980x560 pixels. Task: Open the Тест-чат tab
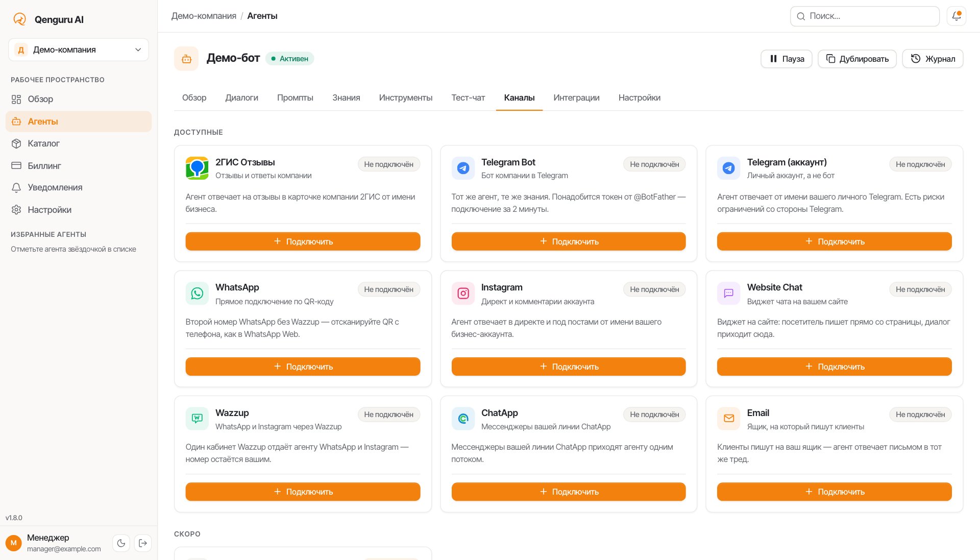point(468,98)
